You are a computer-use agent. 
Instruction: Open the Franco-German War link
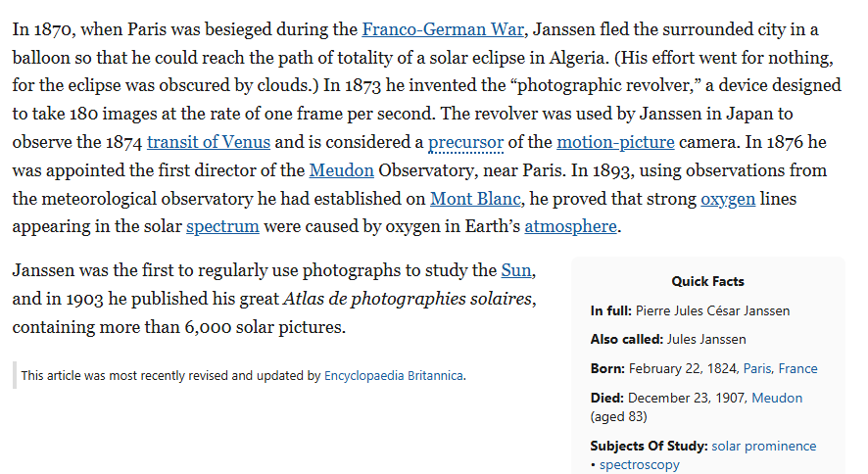click(x=443, y=29)
